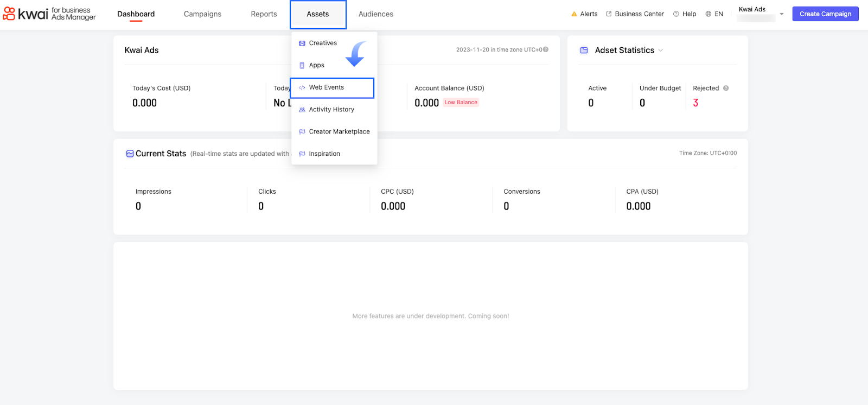868x405 pixels.
Task: Open Creator Marketplace from the Assets menu
Action: pyautogui.click(x=339, y=131)
